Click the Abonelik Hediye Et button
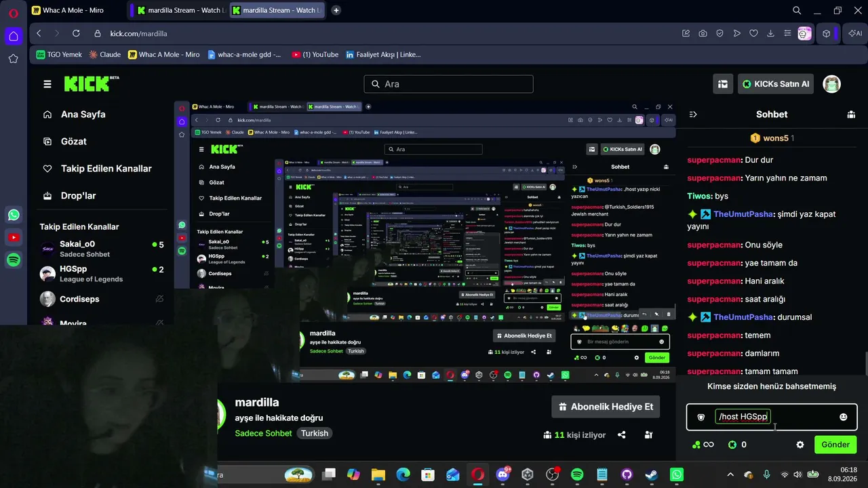This screenshot has height=488, width=868. [x=606, y=407]
